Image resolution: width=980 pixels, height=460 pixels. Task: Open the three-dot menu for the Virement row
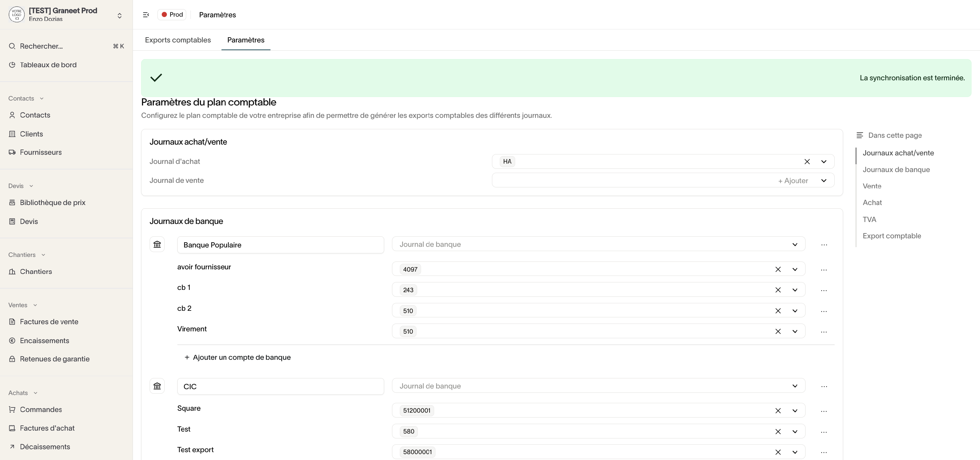[x=824, y=331]
